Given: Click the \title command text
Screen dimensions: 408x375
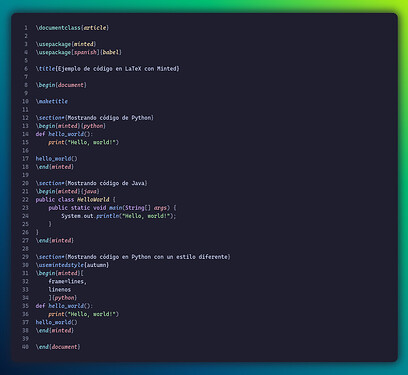Looking at the screenshot, I should [x=45, y=69].
